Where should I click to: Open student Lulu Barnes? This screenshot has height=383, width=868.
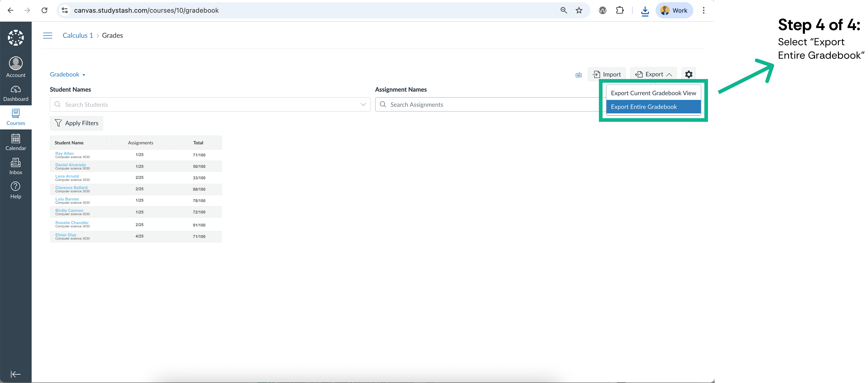[x=67, y=199]
